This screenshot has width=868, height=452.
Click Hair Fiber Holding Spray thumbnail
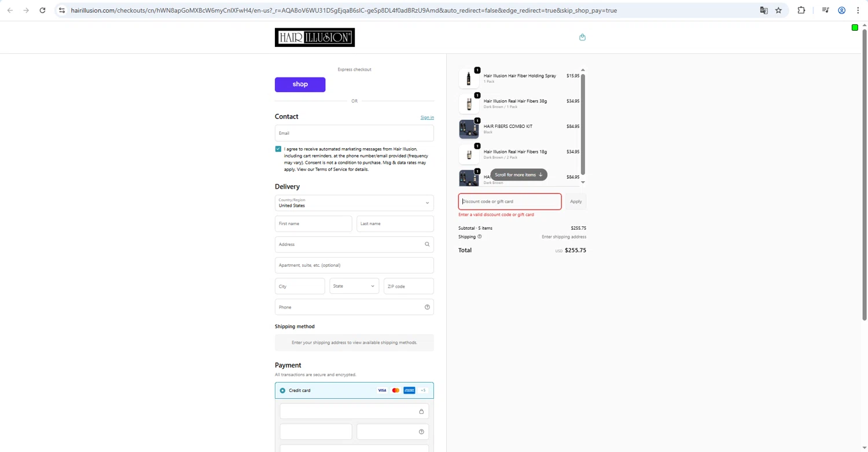[x=469, y=79]
